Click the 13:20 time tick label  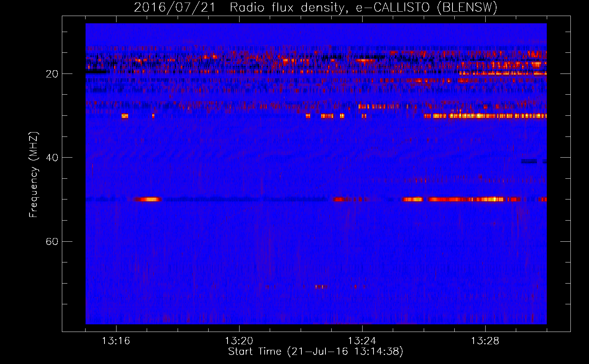[x=239, y=341]
